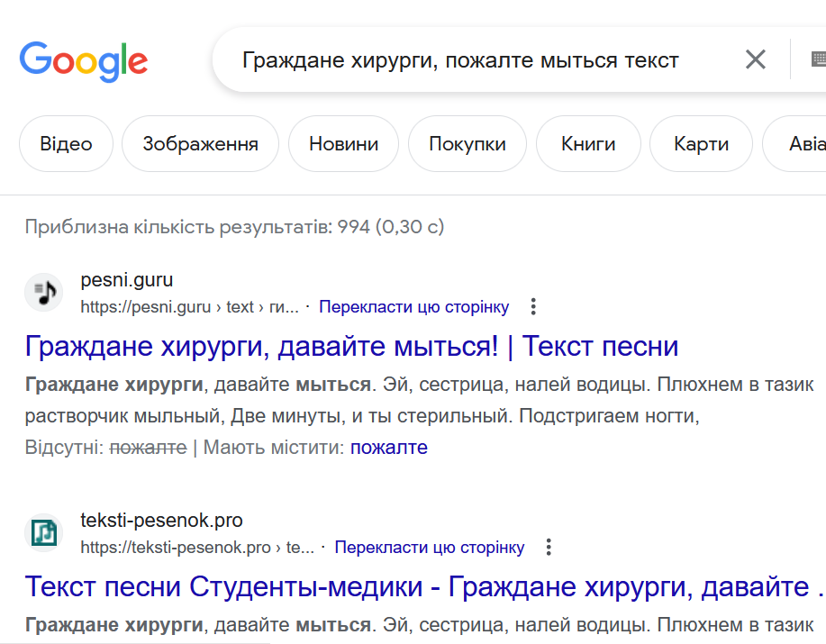Screen dimensions: 826x644
Task: Go to the Книги filter
Action: tap(588, 144)
